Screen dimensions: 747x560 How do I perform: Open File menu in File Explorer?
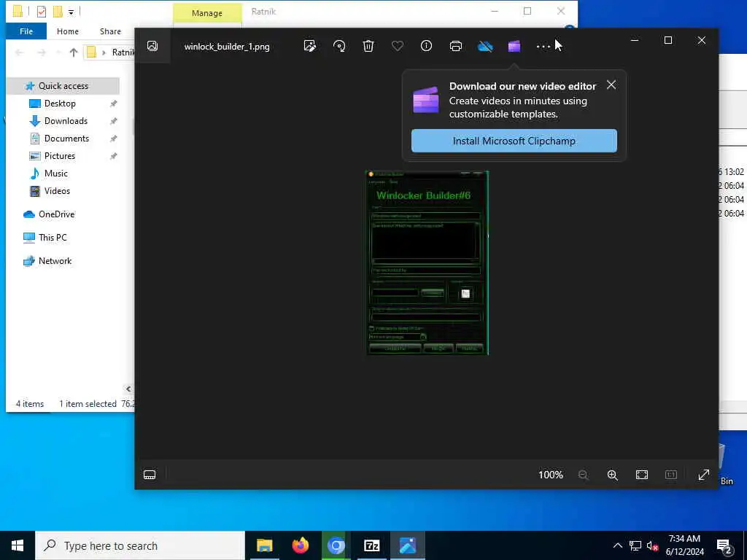(26, 31)
